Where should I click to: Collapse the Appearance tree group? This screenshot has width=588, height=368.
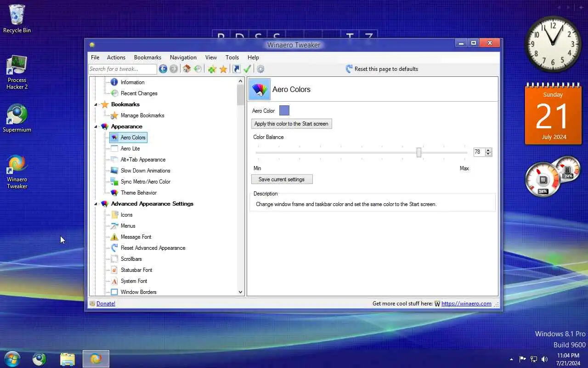96,126
